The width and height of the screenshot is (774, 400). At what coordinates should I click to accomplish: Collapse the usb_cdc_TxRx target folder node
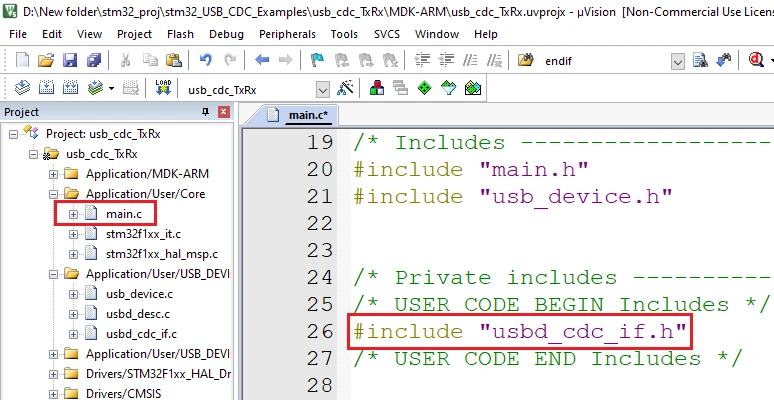[33, 154]
